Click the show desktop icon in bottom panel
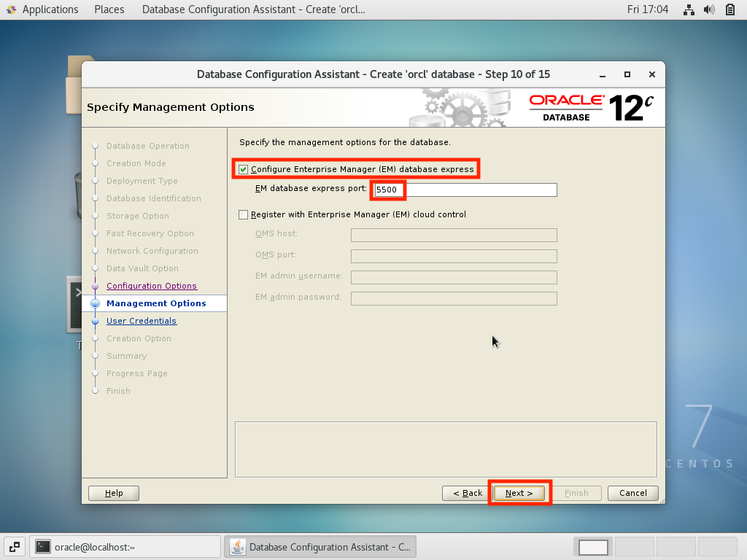The height and width of the screenshot is (560, 747). coord(15,547)
